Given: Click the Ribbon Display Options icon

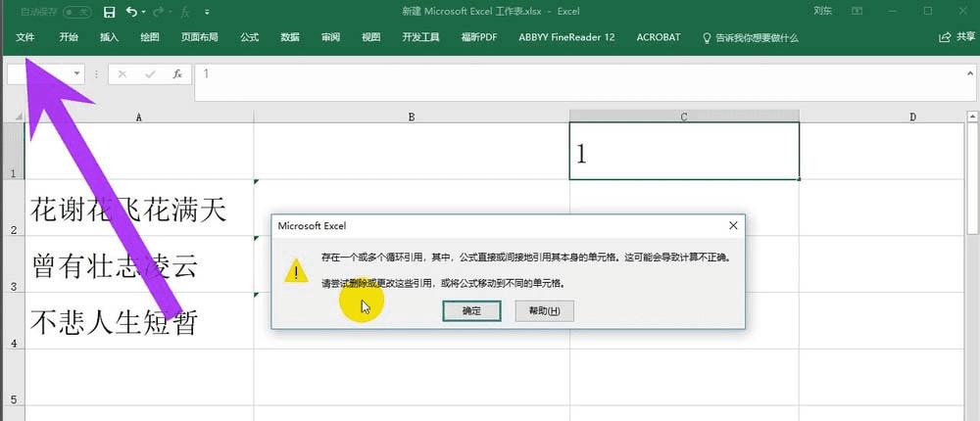Looking at the screenshot, I should point(858,11).
